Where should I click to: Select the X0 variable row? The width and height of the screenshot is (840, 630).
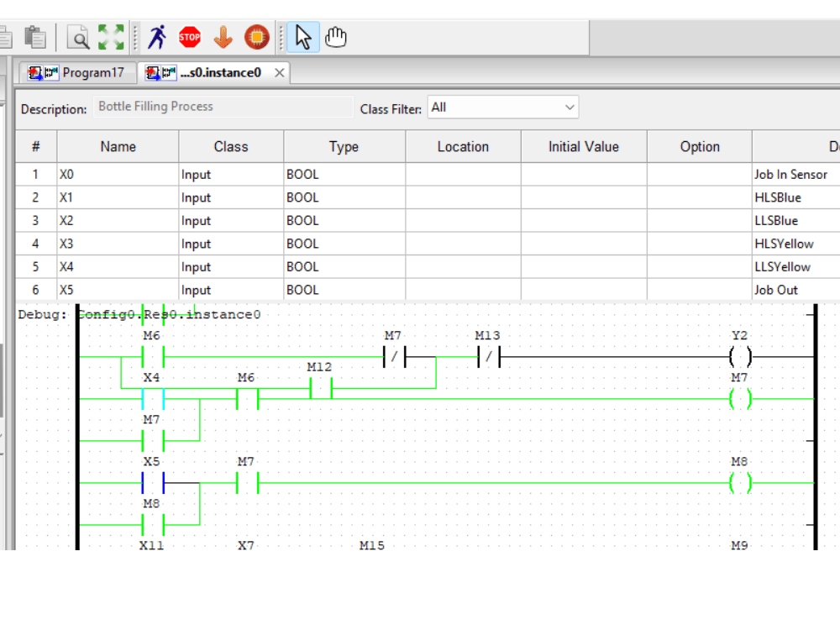pos(118,174)
